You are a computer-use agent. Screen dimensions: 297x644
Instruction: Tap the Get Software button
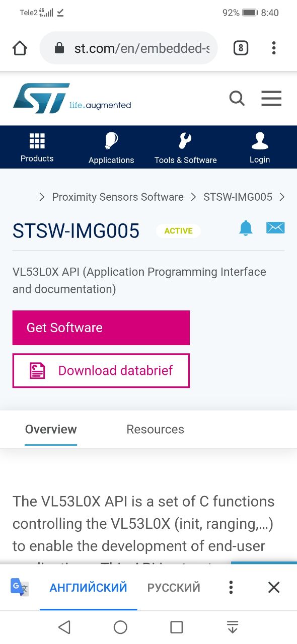coord(101,328)
